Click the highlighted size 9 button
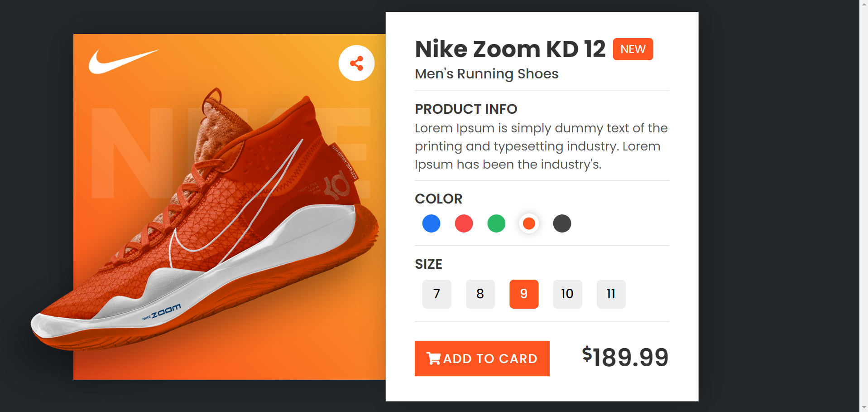The height and width of the screenshot is (412, 868). pyautogui.click(x=524, y=294)
